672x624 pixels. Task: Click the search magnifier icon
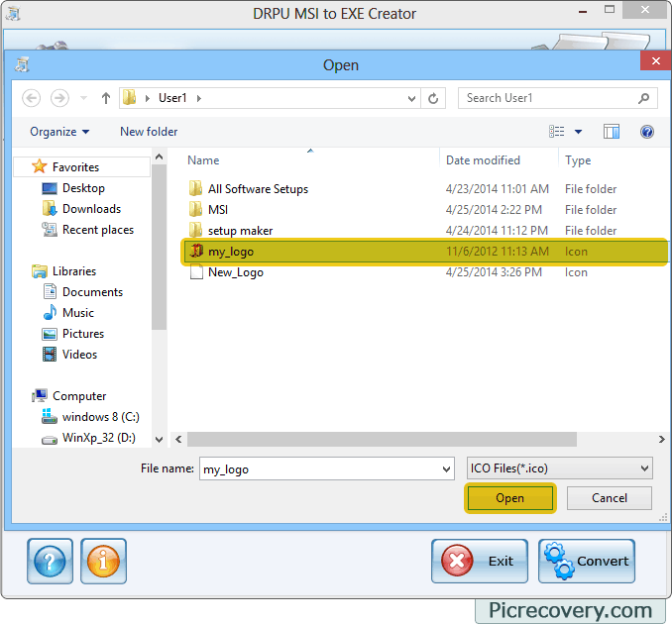643,98
